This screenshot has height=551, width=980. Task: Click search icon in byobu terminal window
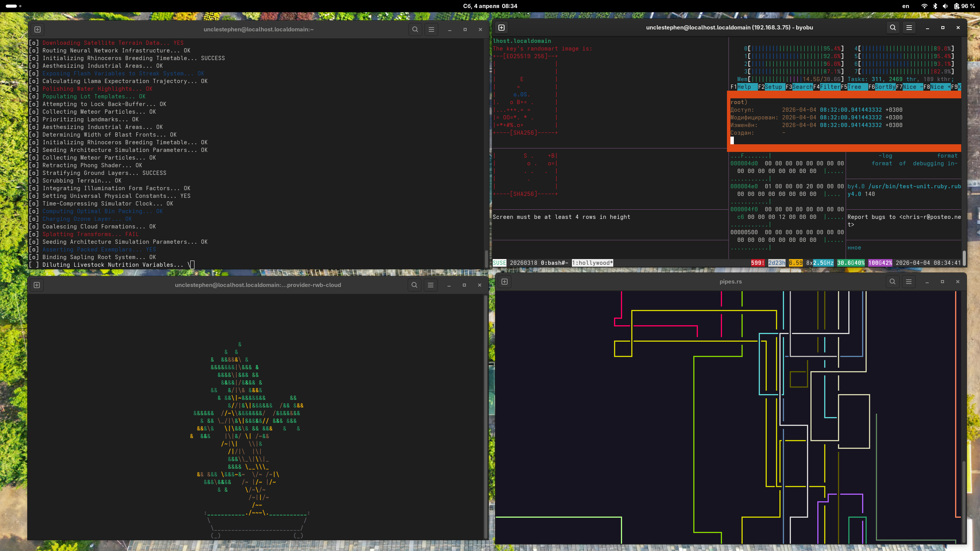point(893,28)
